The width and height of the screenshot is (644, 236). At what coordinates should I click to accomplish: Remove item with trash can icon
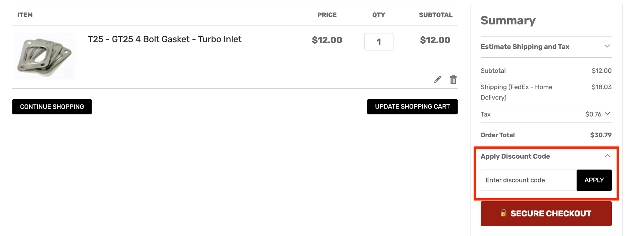click(x=453, y=79)
